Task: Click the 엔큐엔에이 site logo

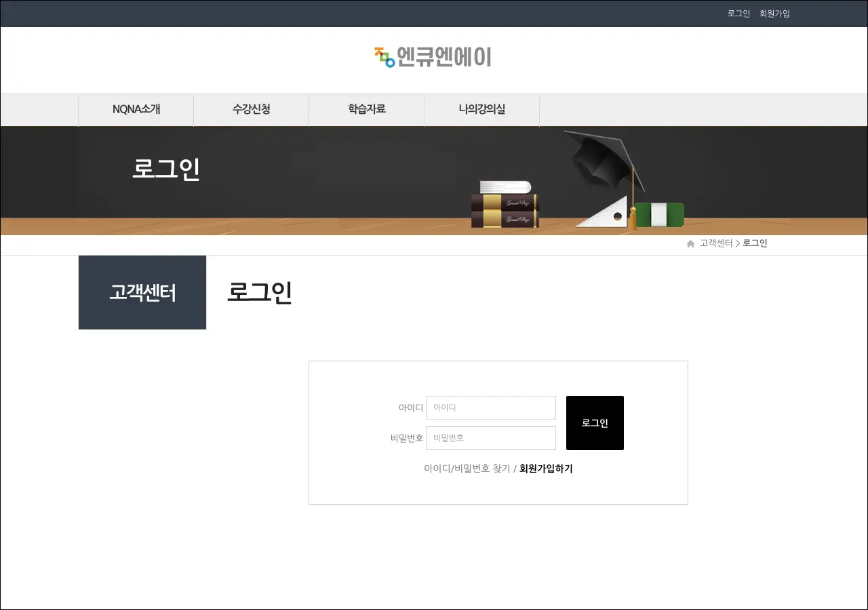Action: pos(433,57)
